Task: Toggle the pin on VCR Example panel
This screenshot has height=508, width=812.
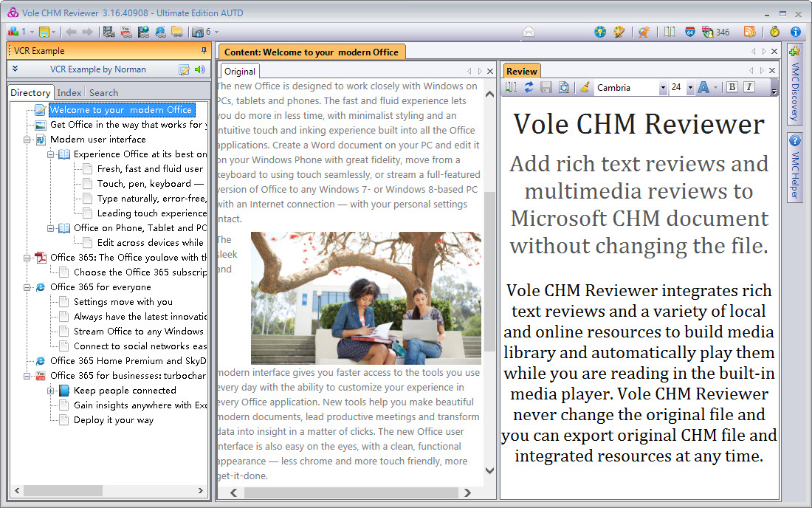Action: pyautogui.click(x=204, y=50)
